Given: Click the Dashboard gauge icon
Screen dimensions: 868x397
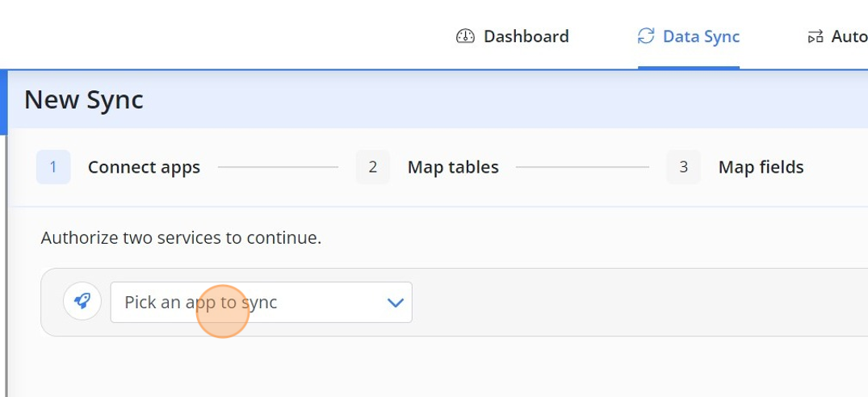Looking at the screenshot, I should 465,36.
